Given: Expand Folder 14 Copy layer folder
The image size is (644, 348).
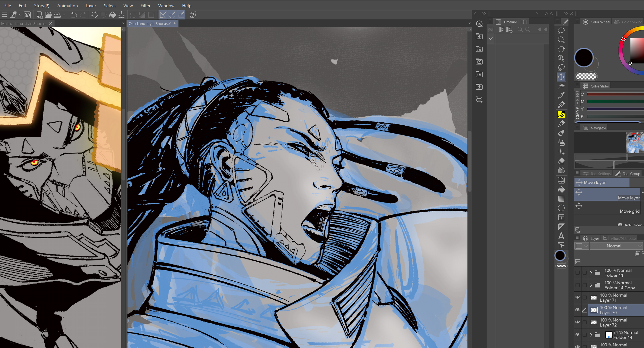Looking at the screenshot, I should [591, 285].
